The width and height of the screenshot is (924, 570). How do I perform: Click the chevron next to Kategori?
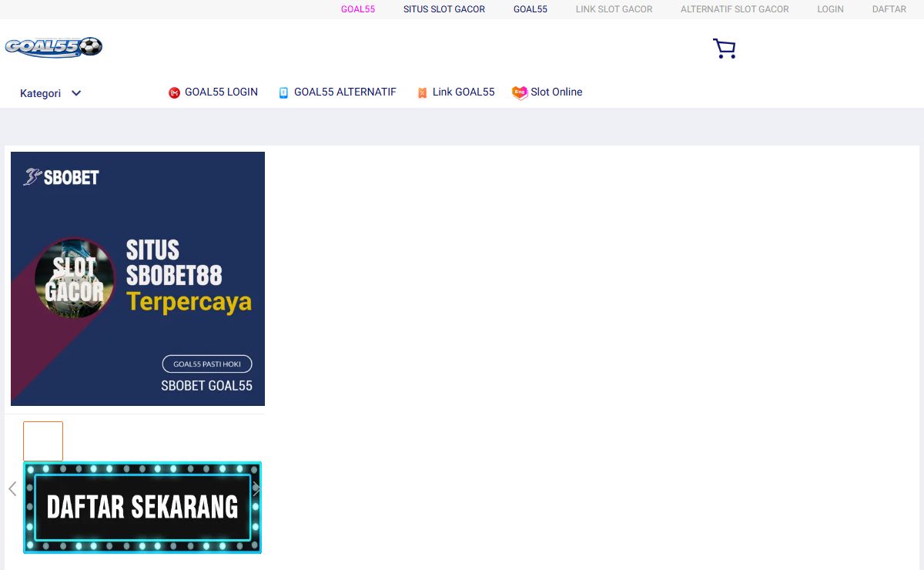point(76,93)
